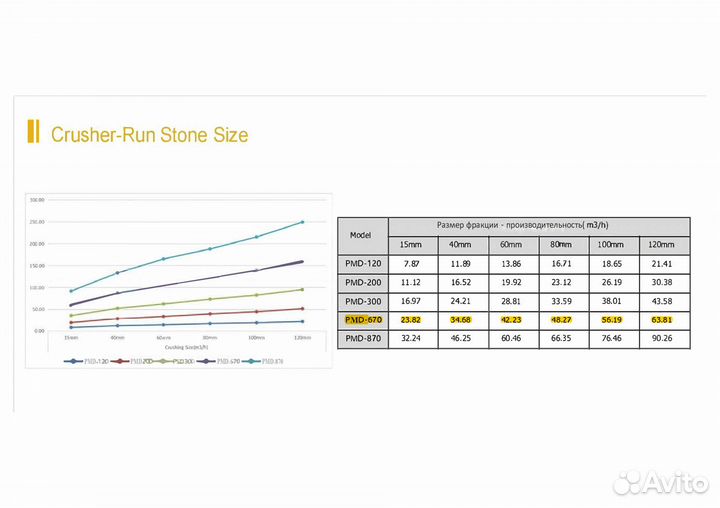Click the PMD-300 value 28.81 at 60mm
Screen dimensions: 720x508
pyautogui.click(x=511, y=301)
